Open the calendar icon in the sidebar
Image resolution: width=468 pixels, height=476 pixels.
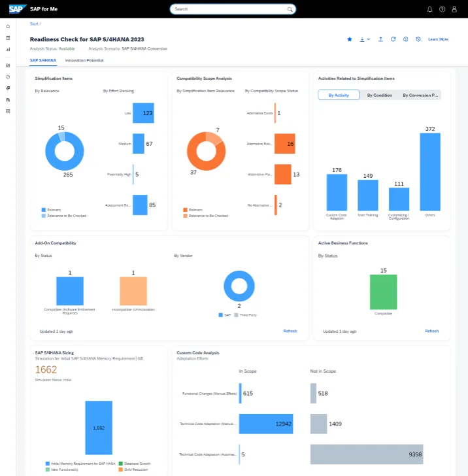click(x=8, y=38)
